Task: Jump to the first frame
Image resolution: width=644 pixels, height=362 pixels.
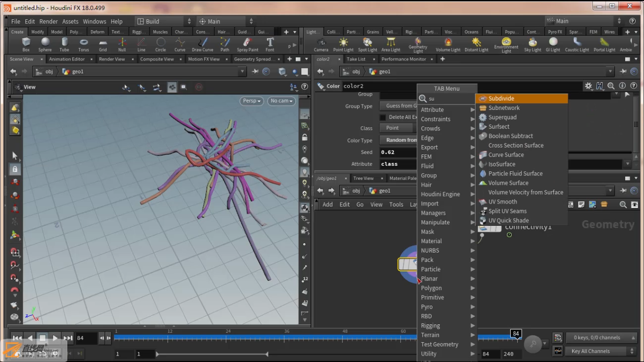Action: pos(17,338)
